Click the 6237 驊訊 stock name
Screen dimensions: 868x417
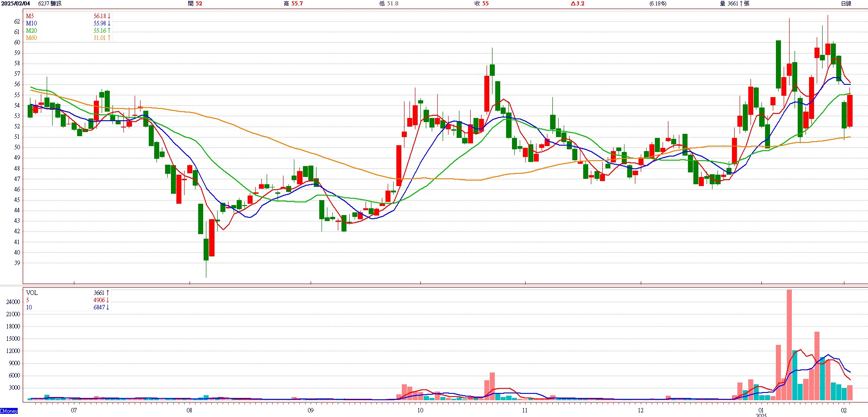[x=50, y=4]
